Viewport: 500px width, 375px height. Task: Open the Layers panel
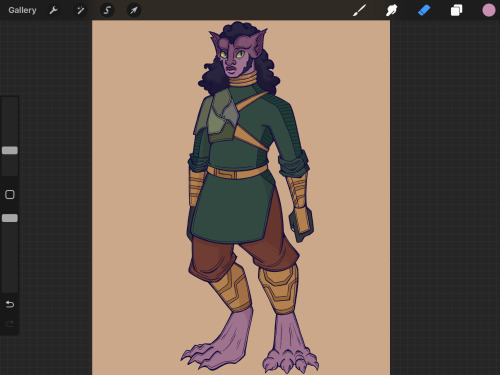(x=456, y=10)
